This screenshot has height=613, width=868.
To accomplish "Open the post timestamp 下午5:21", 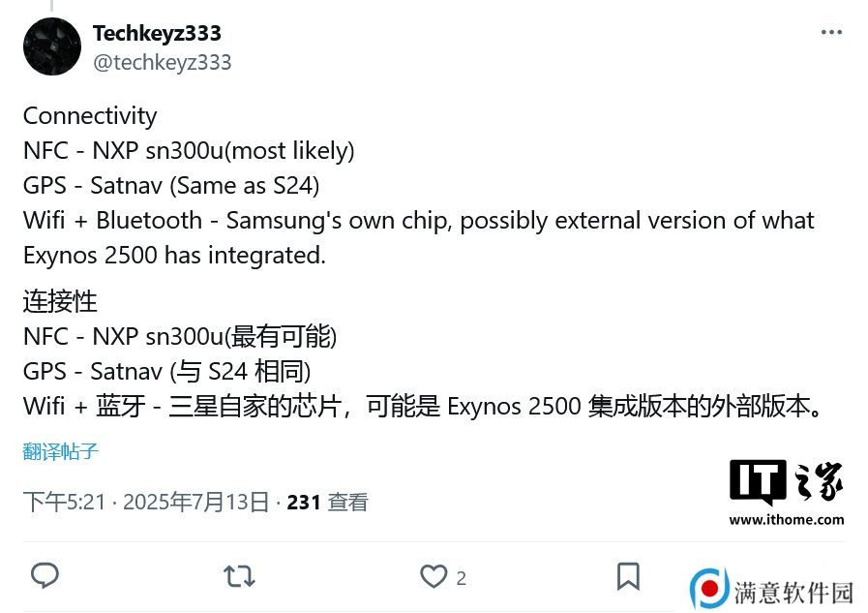I will coord(64,503).
